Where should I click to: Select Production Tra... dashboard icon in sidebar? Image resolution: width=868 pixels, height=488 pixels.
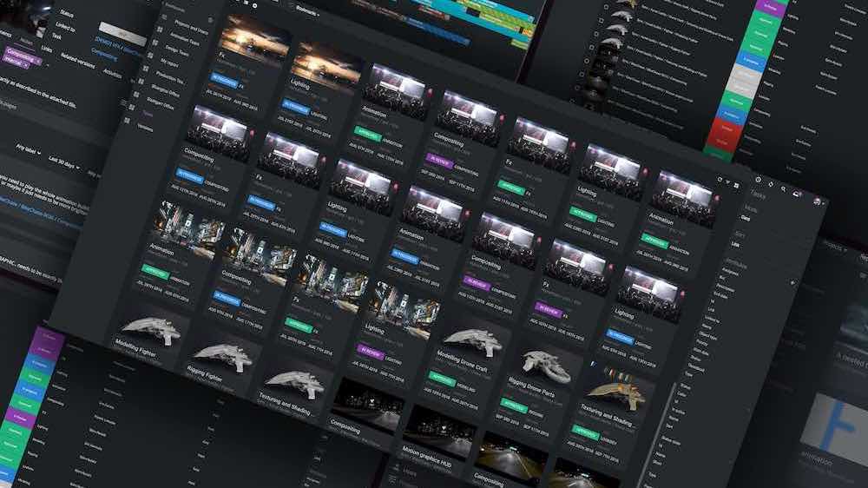146,69
